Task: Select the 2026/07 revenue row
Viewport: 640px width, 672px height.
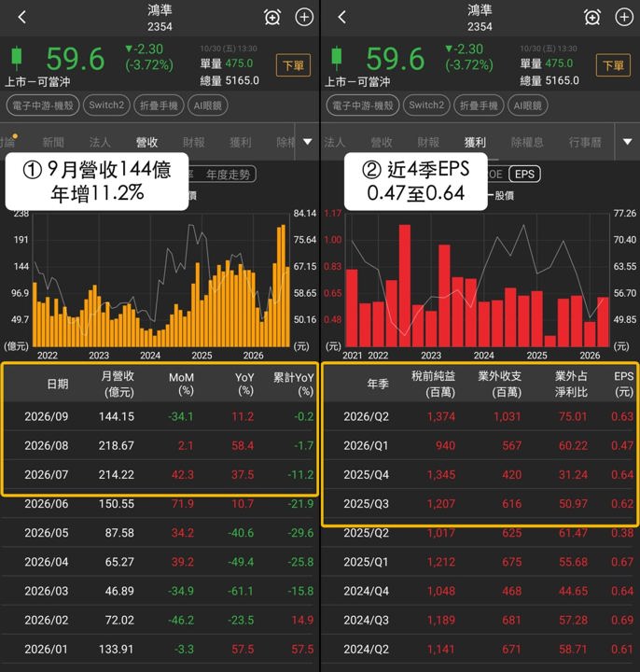Action: (x=160, y=475)
